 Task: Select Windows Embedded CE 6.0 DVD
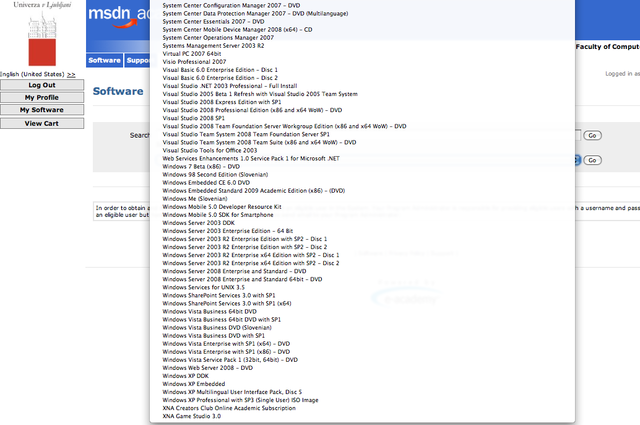click(x=206, y=183)
